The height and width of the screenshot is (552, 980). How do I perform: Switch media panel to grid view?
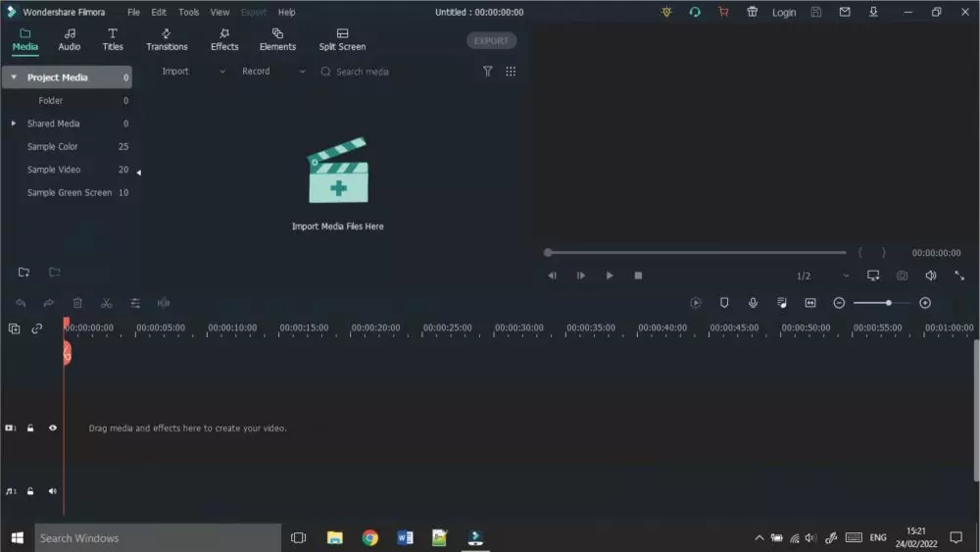[x=511, y=72]
